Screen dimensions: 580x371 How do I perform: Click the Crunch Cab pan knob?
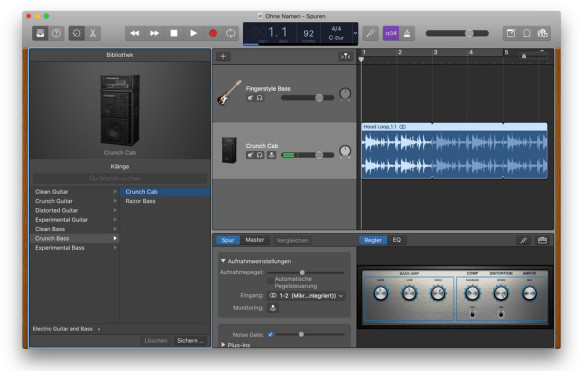point(345,151)
